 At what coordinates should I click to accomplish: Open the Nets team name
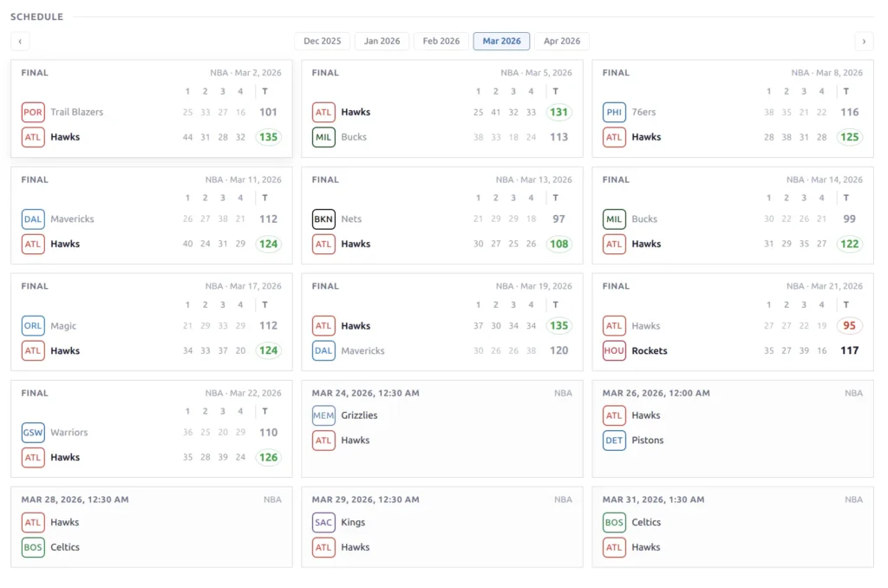pyautogui.click(x=351, y=219)
